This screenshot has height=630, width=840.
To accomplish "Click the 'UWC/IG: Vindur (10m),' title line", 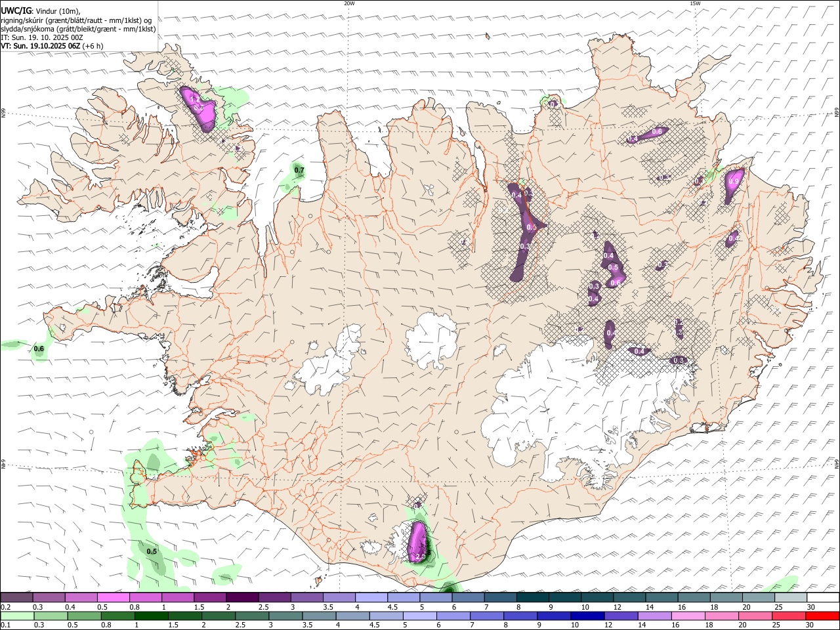I will point(41,11).
